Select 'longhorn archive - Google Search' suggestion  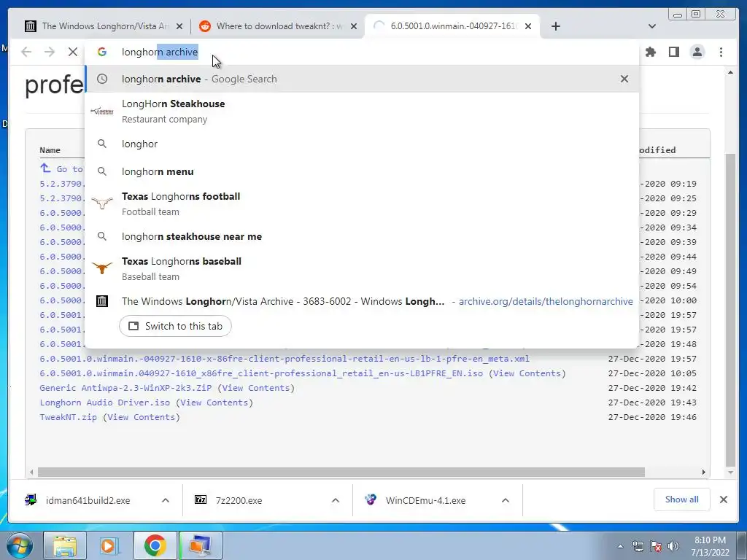click(x=362, y=79)
